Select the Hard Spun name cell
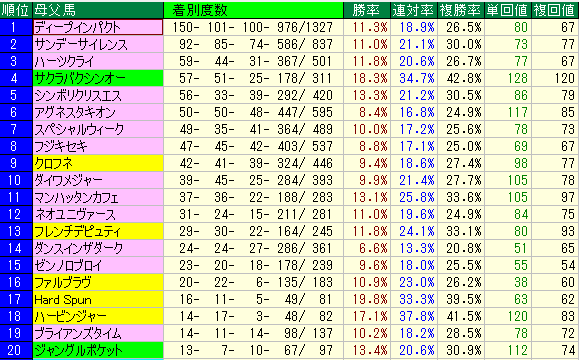579x360 pixels. (x=98, y=299)
